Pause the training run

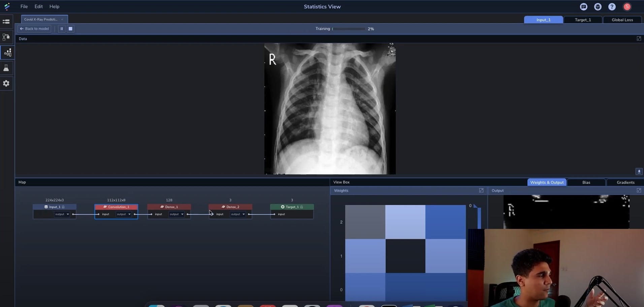click(x=62, y=29)
